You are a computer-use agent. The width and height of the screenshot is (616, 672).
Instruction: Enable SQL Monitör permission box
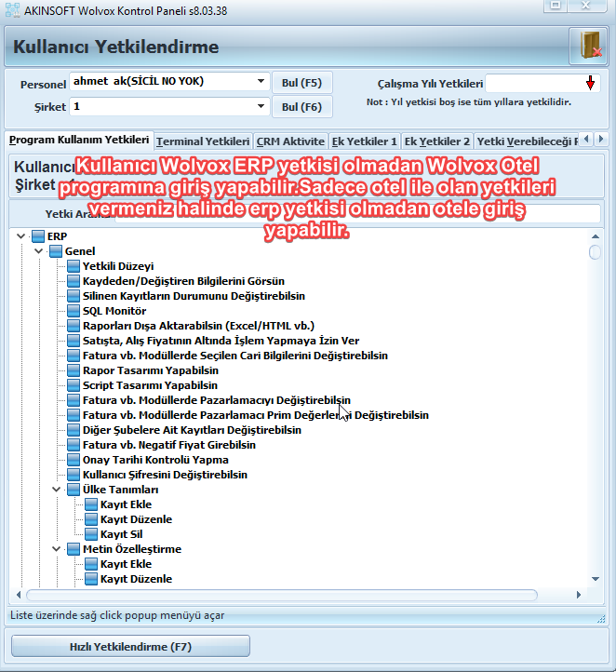(74, 311)
